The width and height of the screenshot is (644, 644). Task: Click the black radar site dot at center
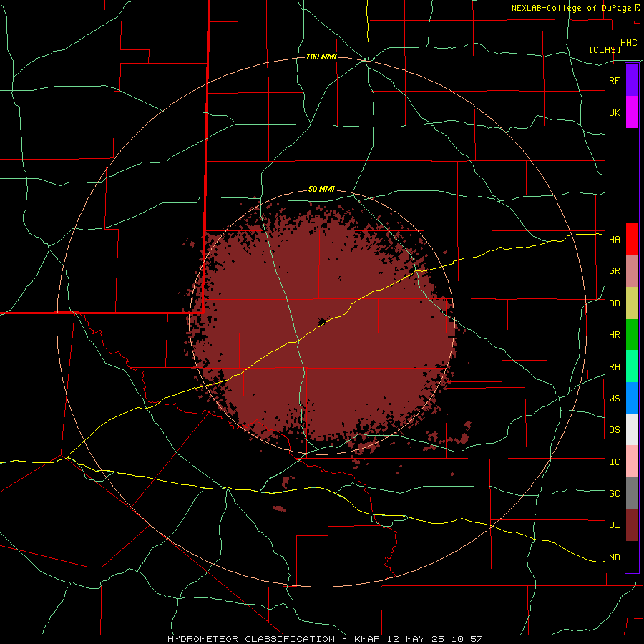[322, 321]
